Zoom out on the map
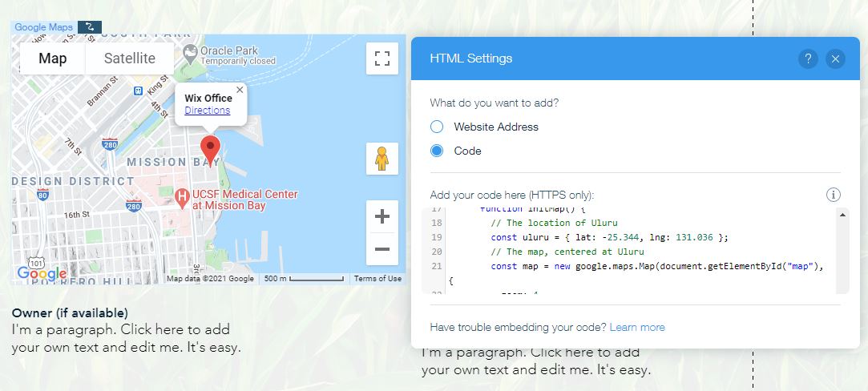The height and width of the screenshot is (391, 868). tap(382, 249)
